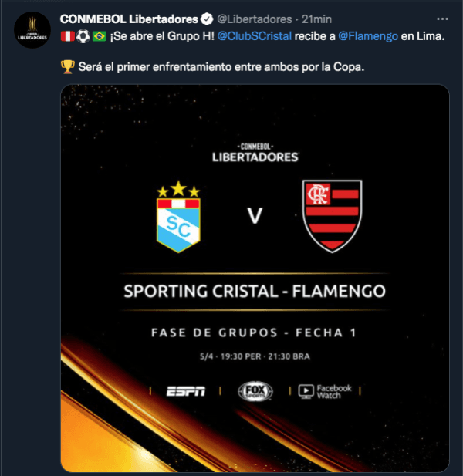
Task: Open the @Flamengo mention link
Action: point(367,36)
